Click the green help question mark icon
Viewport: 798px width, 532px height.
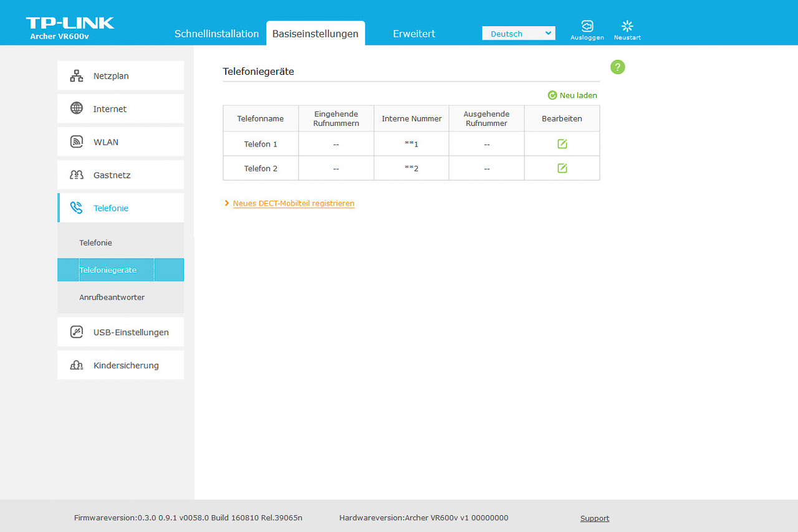click(617, 67)
